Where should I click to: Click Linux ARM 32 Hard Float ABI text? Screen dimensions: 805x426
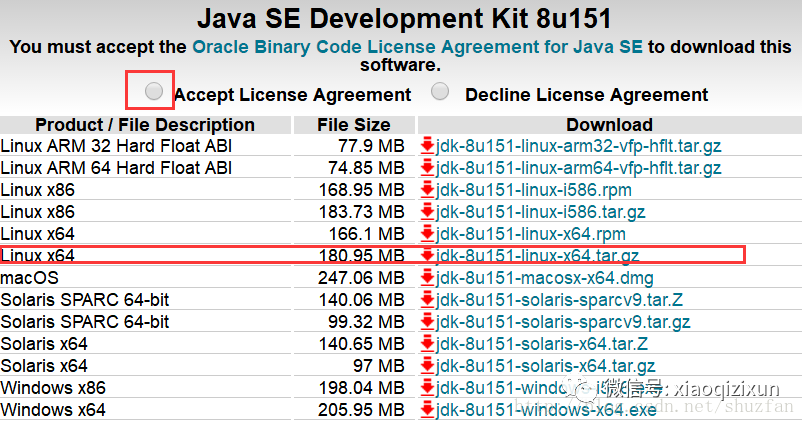[117, 146]
